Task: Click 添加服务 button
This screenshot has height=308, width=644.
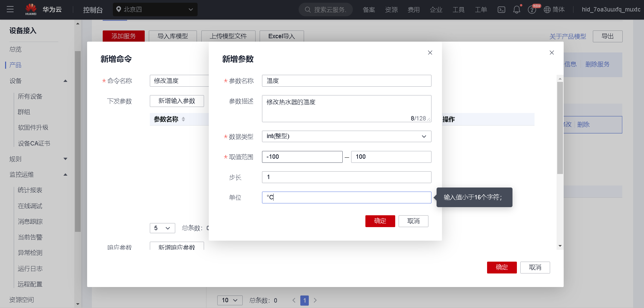Action: coord(124,36)
